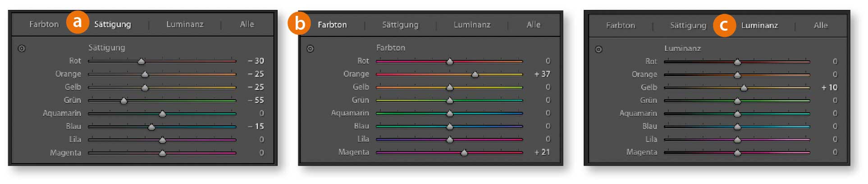The height and width of the screenshot is (184, 868).
Task: Click targeted adjustment icon in Luminanz panel
Action: tap(598, 49)
